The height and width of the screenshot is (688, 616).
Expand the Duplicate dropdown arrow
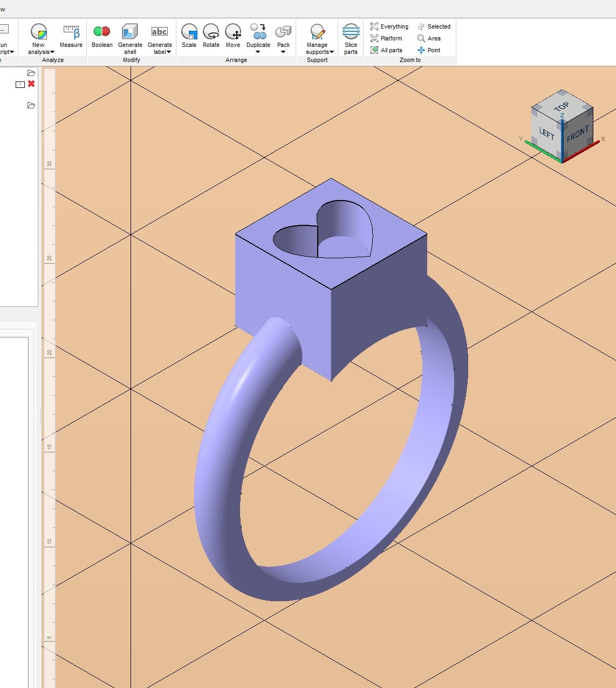(258, 52)
